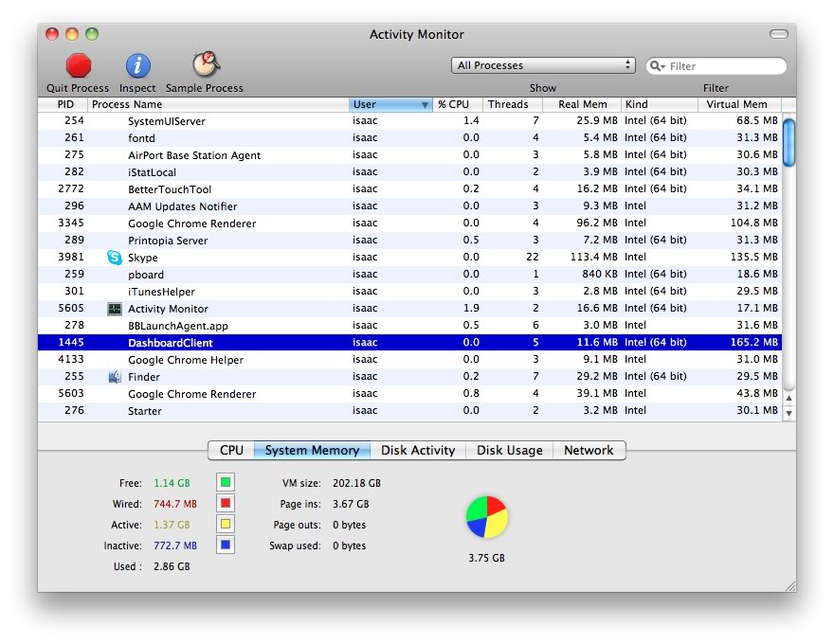Click the highlighted DashboardClient row
The height and width of the screenshot is (644, 834).
pos(409,342)
